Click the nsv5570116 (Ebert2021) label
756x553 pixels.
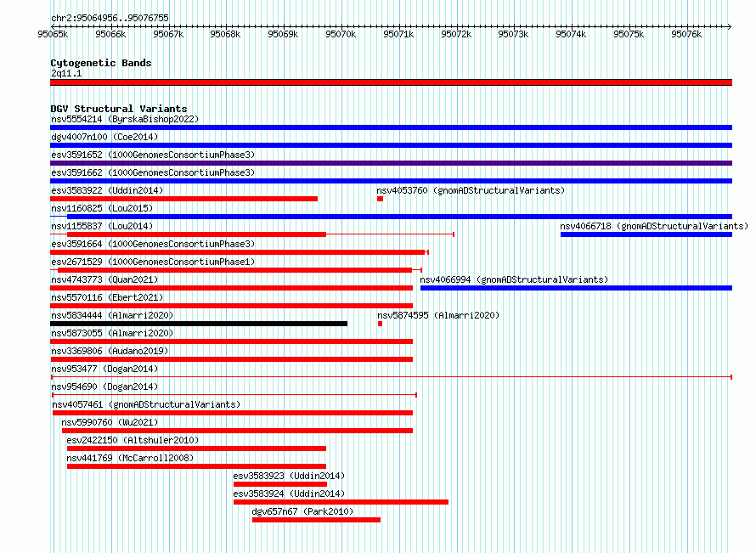[x=107, y=297]
